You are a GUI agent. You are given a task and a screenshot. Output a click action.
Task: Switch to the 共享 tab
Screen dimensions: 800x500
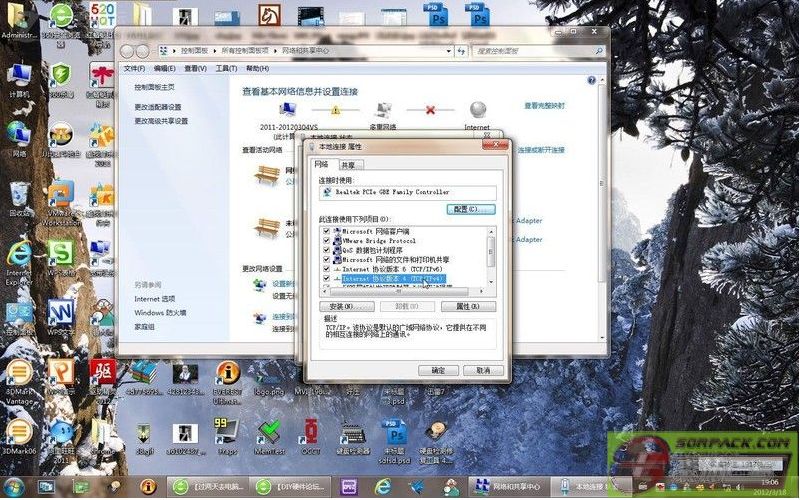349,165
